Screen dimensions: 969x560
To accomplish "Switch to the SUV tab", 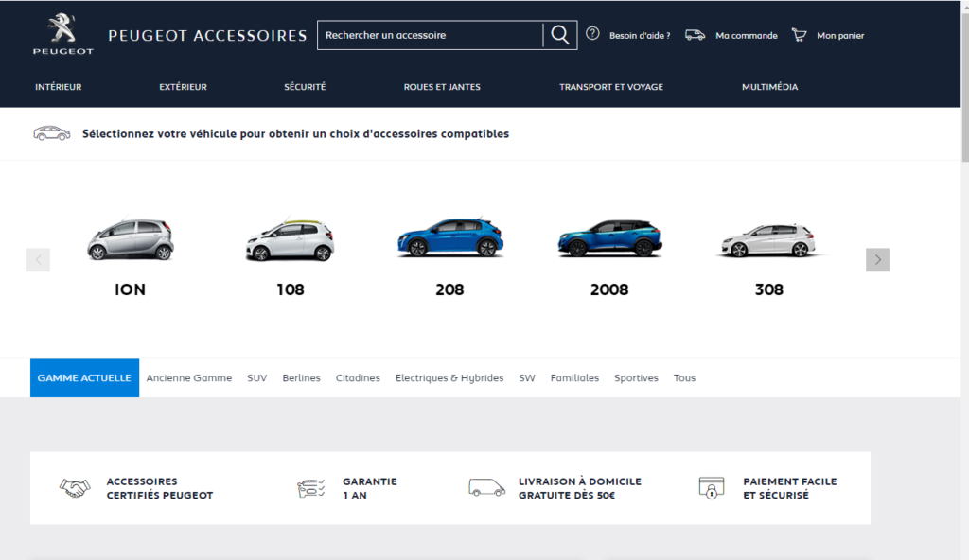I will tap(257, 377).
